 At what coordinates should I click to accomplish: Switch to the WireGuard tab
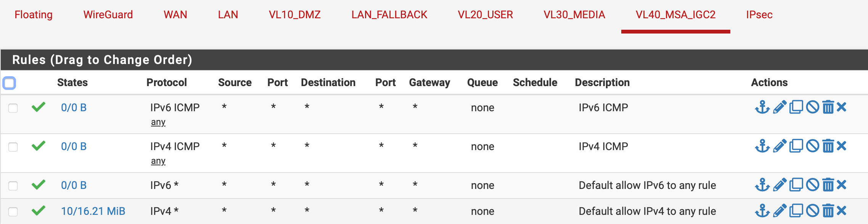tap(108, 15)
